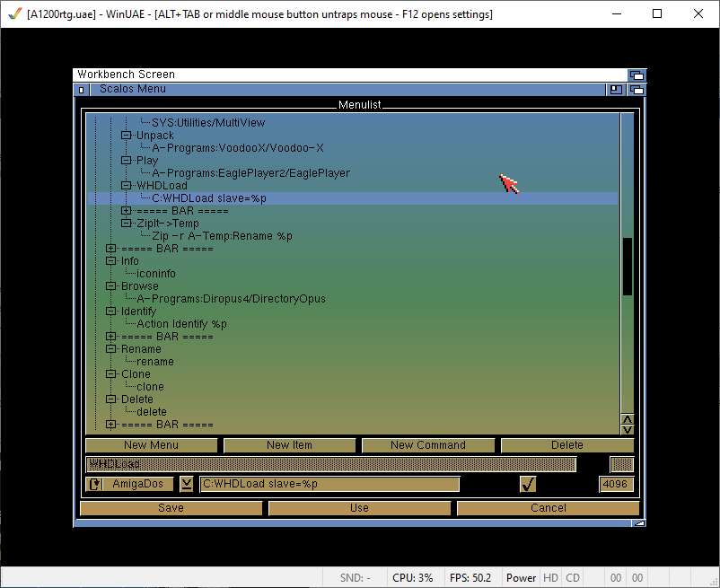This screenshot has width=720, height=588.
Task: Click the AmigaDos command type cycle button
Action: click(x=130, y=484)
